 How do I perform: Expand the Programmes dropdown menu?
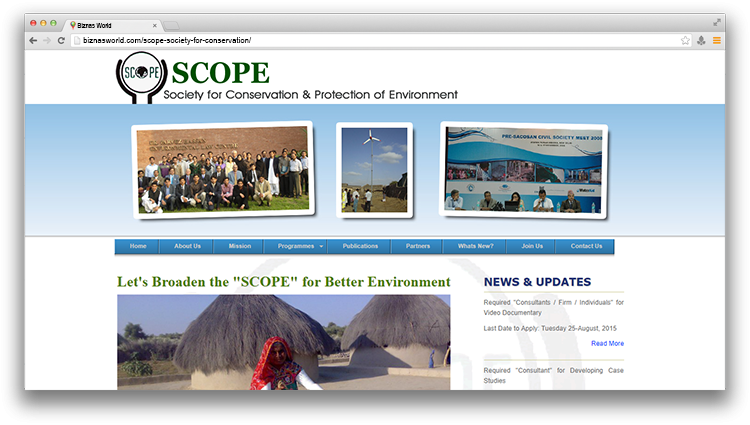301,246
